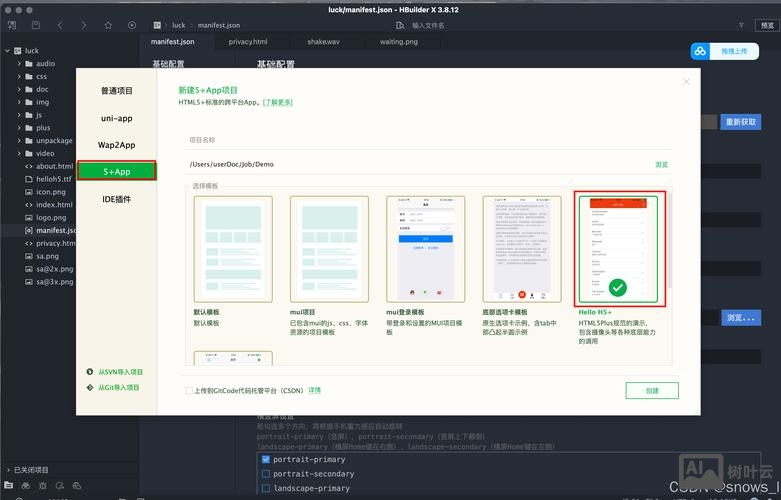Expand the css folder

click(x=19, y=77)
